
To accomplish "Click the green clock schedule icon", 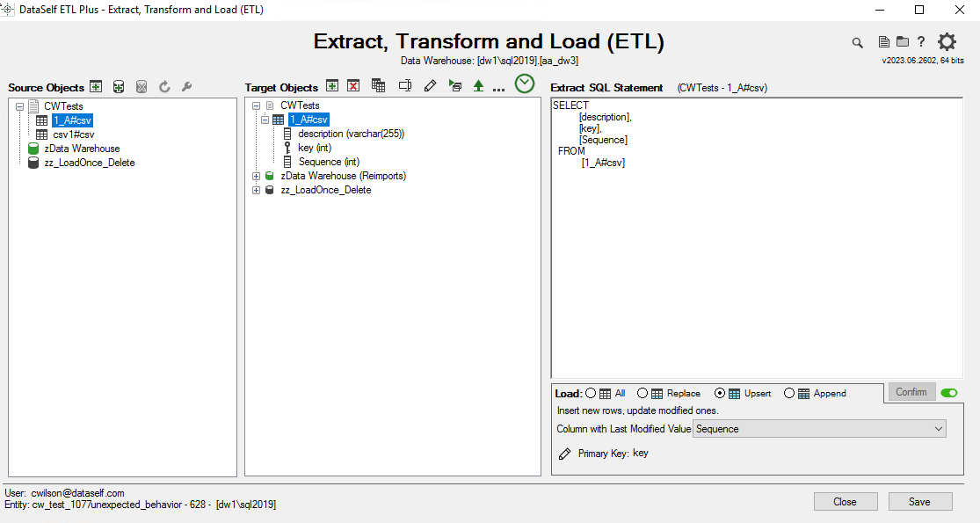I will click(525, 84).
